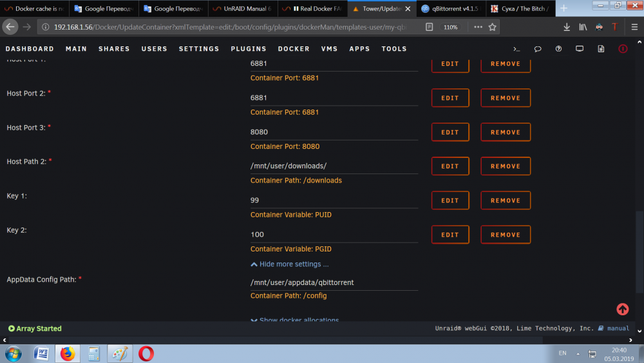Open the Firefox downloads arrow
This screenshot has height=363, width=644.
567,27
